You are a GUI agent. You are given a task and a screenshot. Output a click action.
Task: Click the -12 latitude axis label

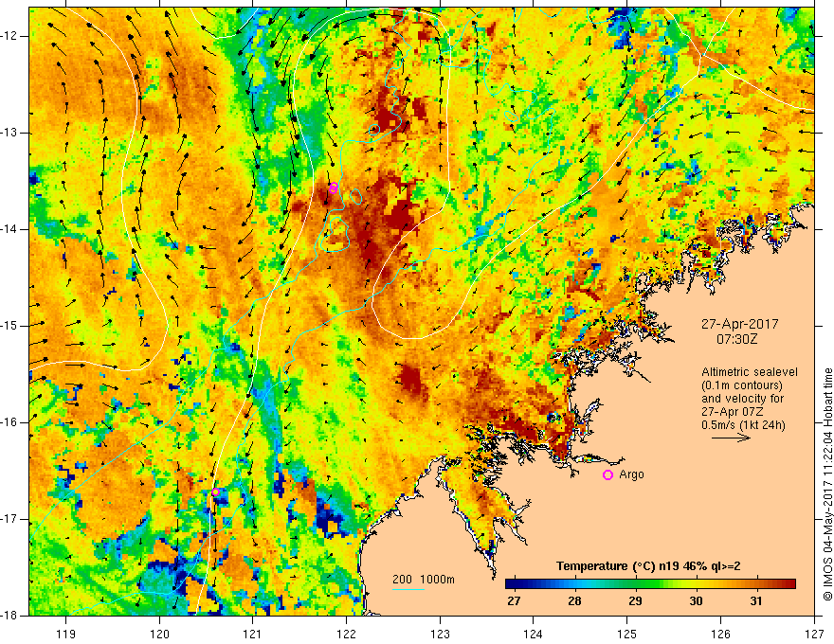9,36
